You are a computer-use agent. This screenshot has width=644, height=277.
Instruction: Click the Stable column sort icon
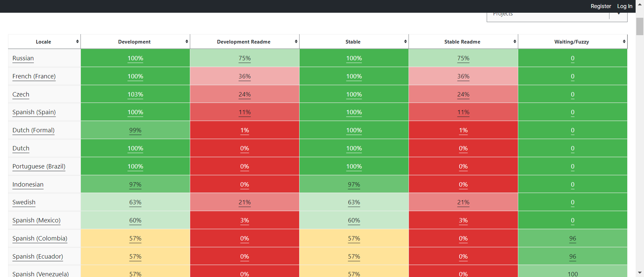tap(406, 42)
